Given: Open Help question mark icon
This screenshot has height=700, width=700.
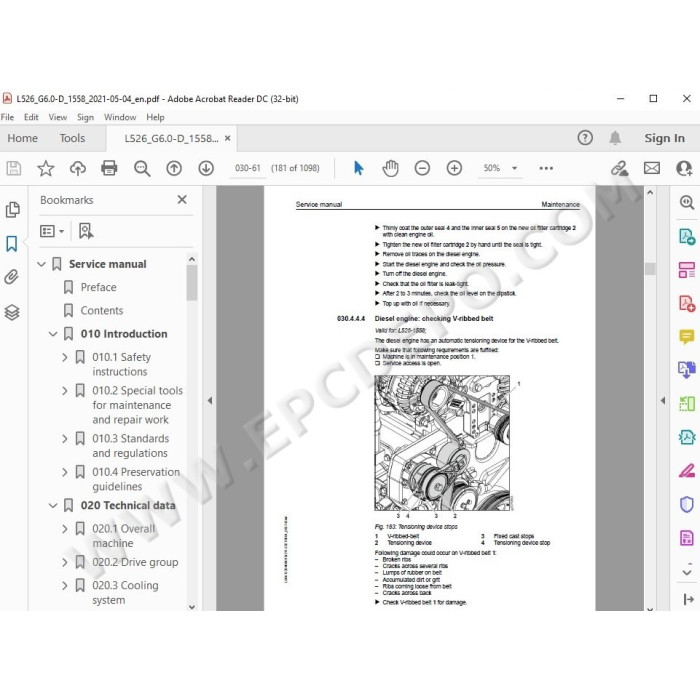Looking at the screenshot, I should tap(585, 138).
